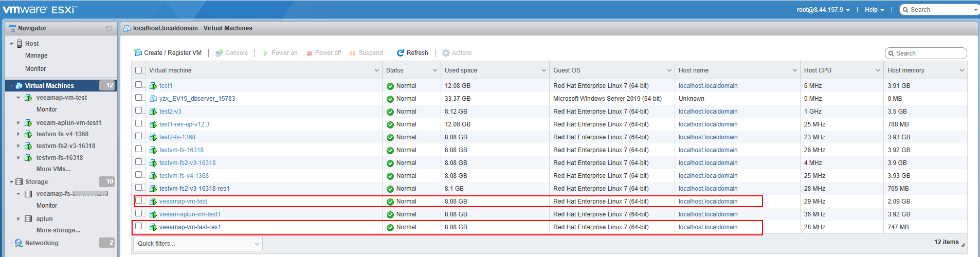Click the Create / Register VM icon

[138, 53]
